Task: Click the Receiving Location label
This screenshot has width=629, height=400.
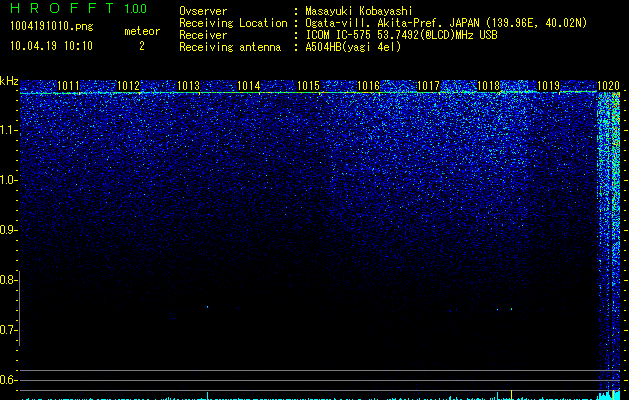Action: 233,23
